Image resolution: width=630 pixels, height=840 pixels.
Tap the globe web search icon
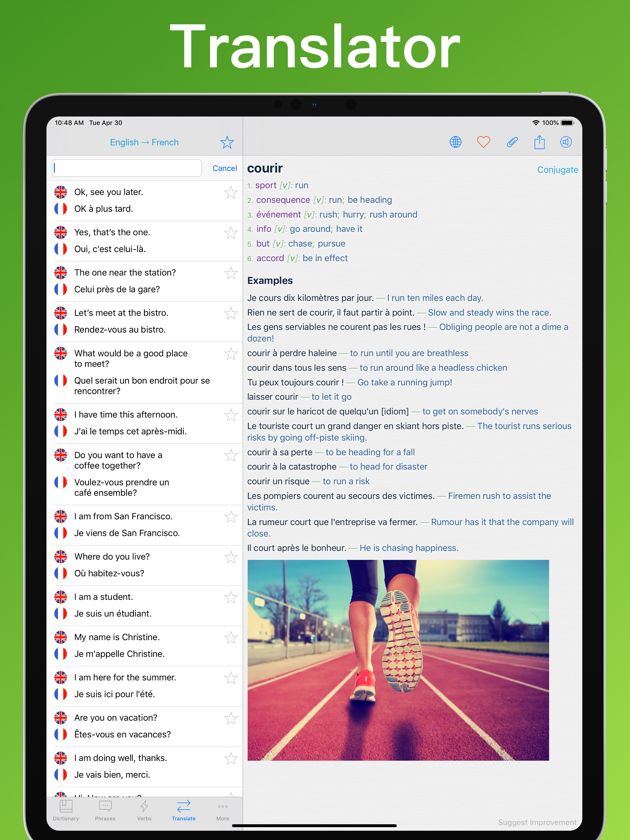455,142
